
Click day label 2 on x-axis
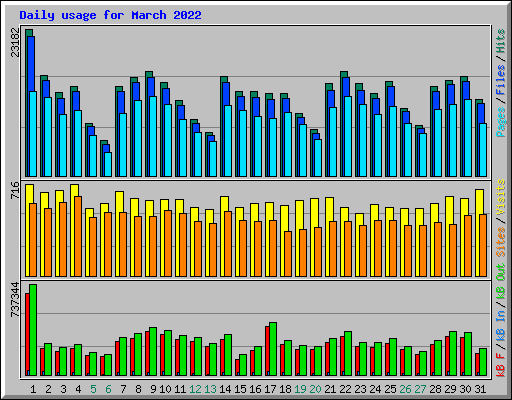point(48,389)
